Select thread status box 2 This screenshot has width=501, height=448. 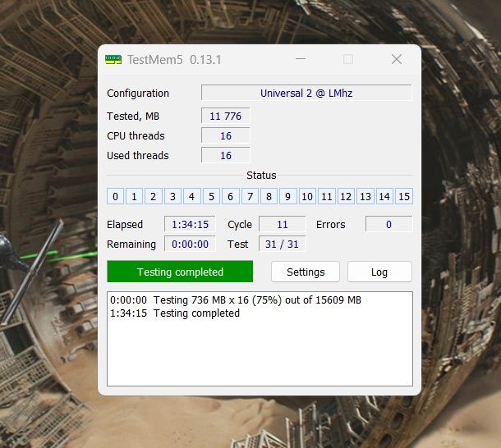pyautogui.click(x=154, y=196)
